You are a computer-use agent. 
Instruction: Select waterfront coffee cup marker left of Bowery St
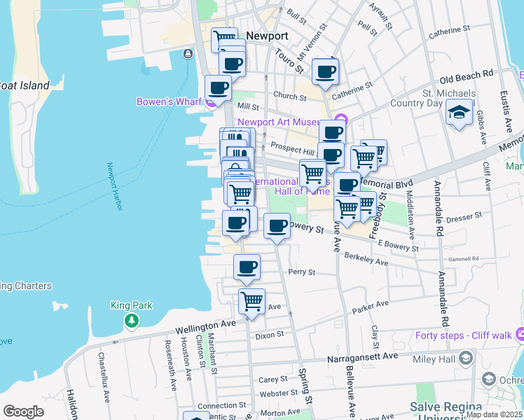point(235,225)
